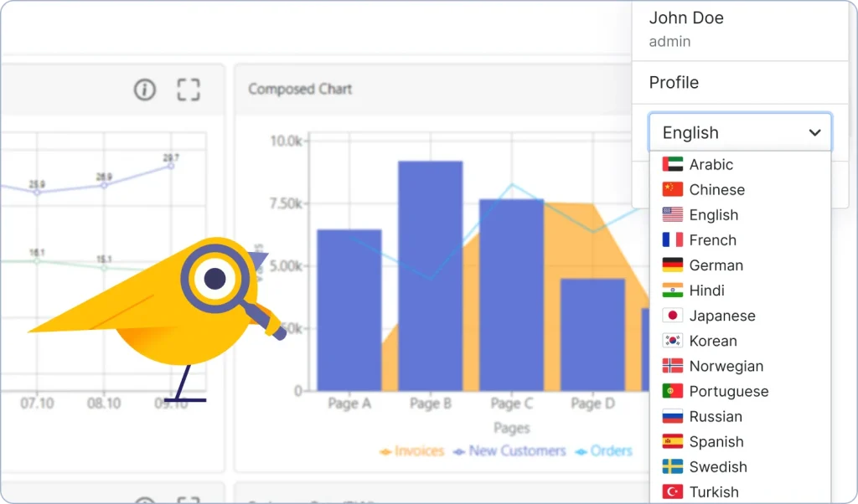858x504 pixels.
Task: Click the China flag icon
Action: (x=673, y=189)
